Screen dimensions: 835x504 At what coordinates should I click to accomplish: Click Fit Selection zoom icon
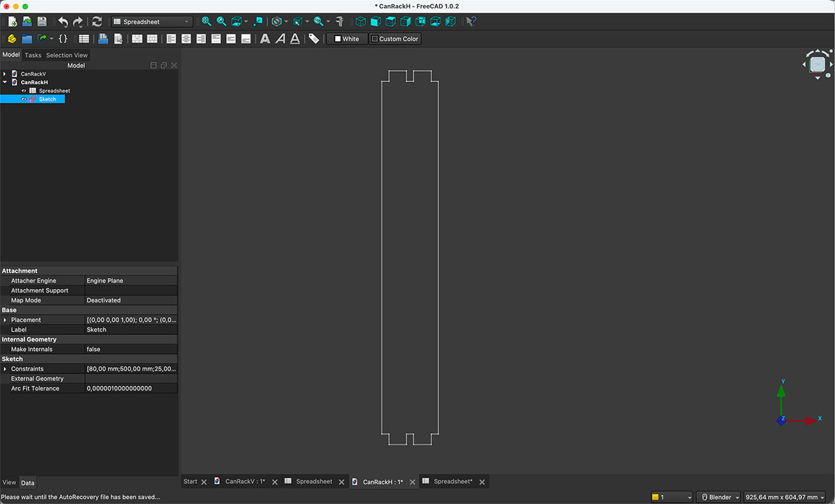pos(221,22)
